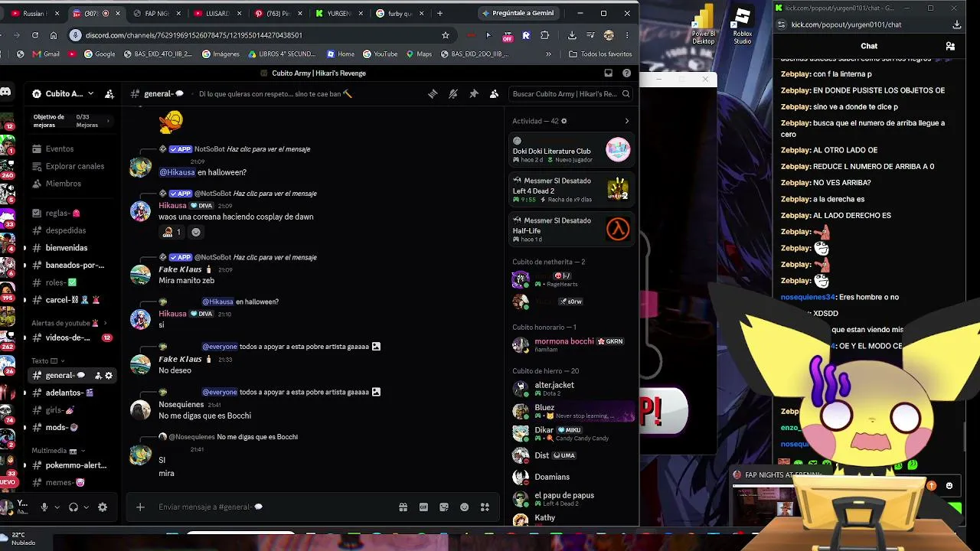The image size is (980, 551).
Task: Search in Cubito Army server
Action: coord(570,93)
